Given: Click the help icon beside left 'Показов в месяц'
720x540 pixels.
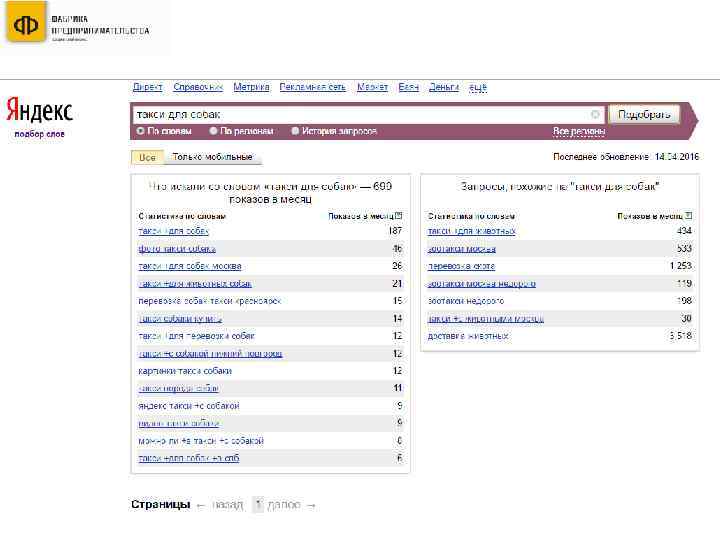Looking at the screenshot, I should click(x=398, y=215).
